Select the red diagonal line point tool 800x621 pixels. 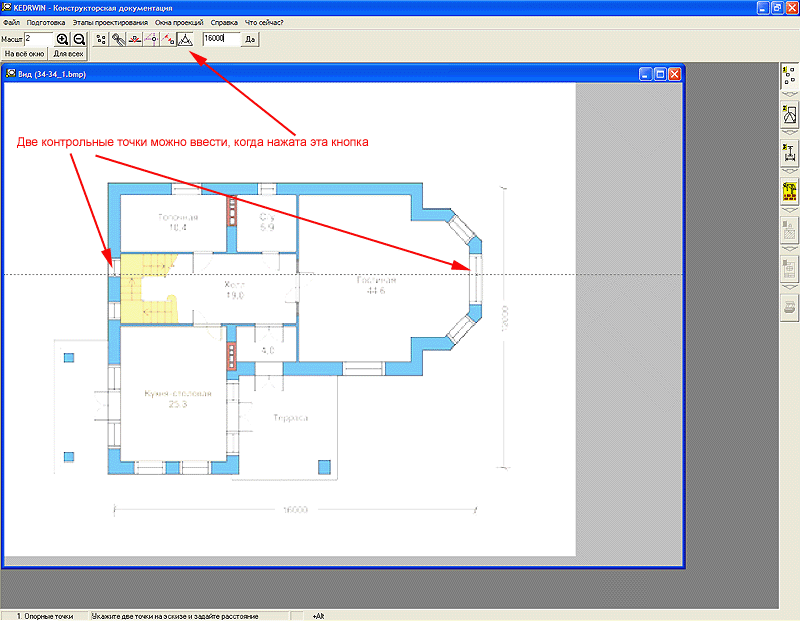click(168, 39)
